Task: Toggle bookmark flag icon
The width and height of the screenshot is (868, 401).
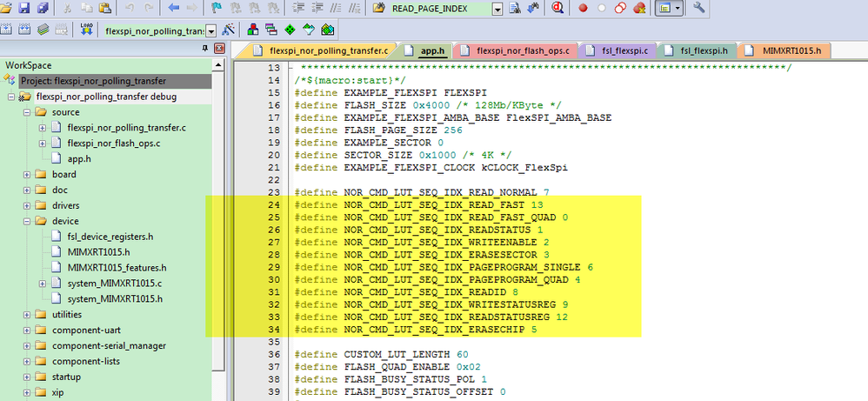Action: (217, 8)
